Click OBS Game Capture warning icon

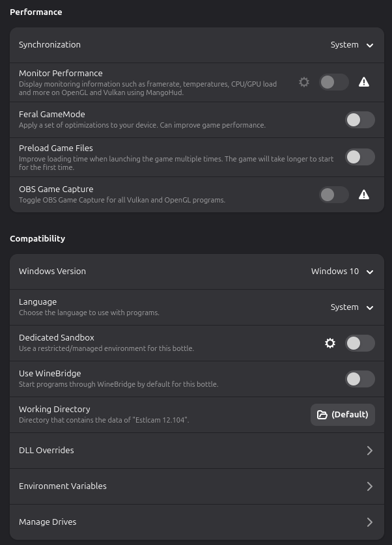[364, 195]
